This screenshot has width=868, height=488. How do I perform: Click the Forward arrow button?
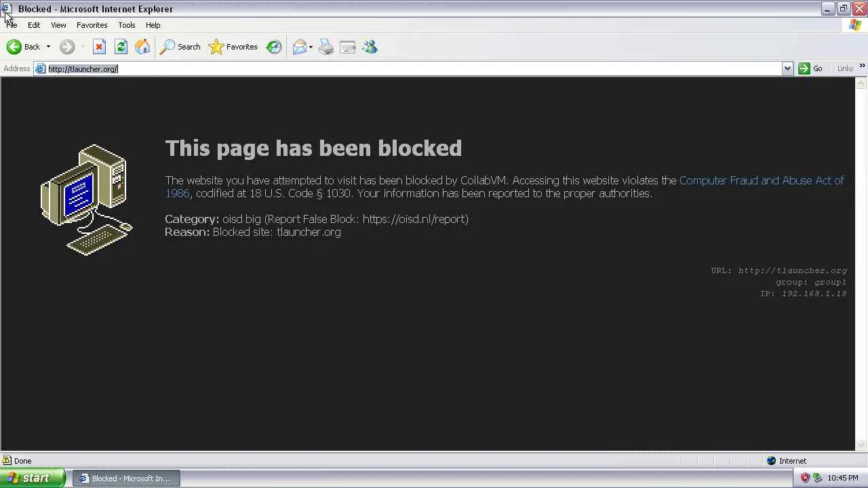(x=66, y=47)
